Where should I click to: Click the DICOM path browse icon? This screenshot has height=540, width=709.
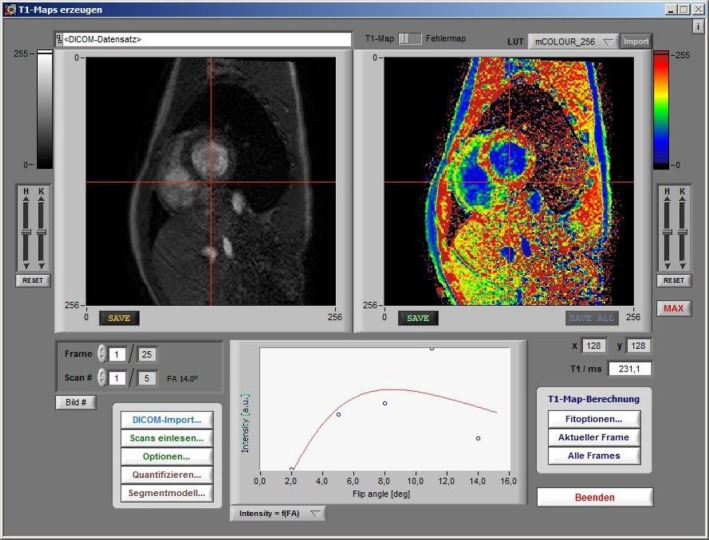pyautogui.click(x=59, y=39)
